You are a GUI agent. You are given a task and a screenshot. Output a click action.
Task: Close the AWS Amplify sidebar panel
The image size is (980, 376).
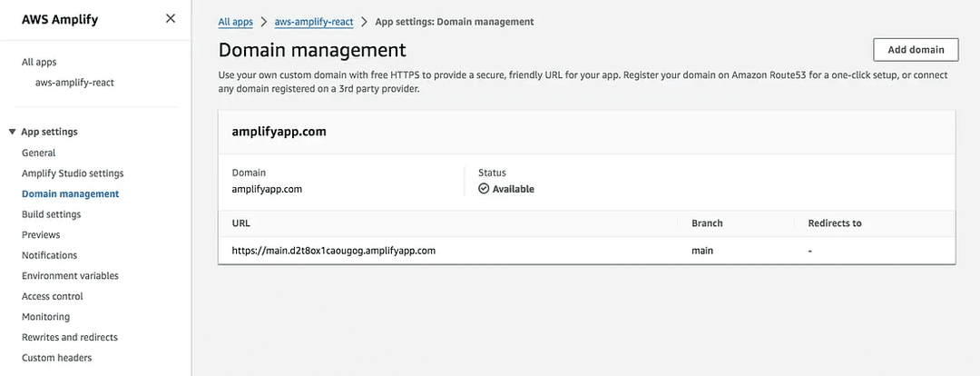(x=170, y=19)
